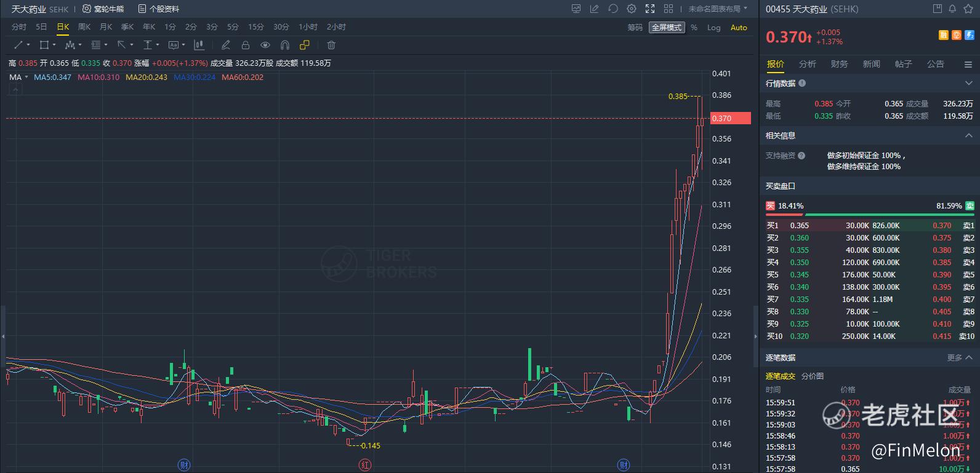This screenshot has height=473, width=980.
Task: Toggle Log scale mode
Action: tap(714, 28)
